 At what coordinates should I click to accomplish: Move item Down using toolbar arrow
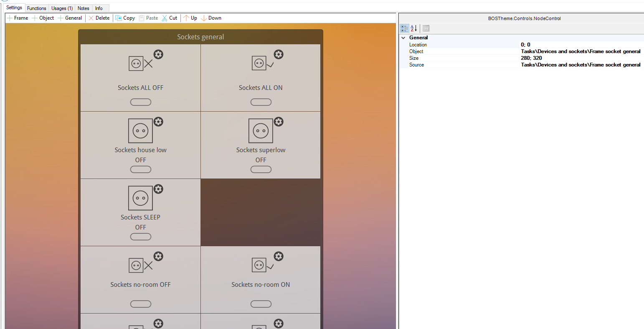(x=211, y=18)
